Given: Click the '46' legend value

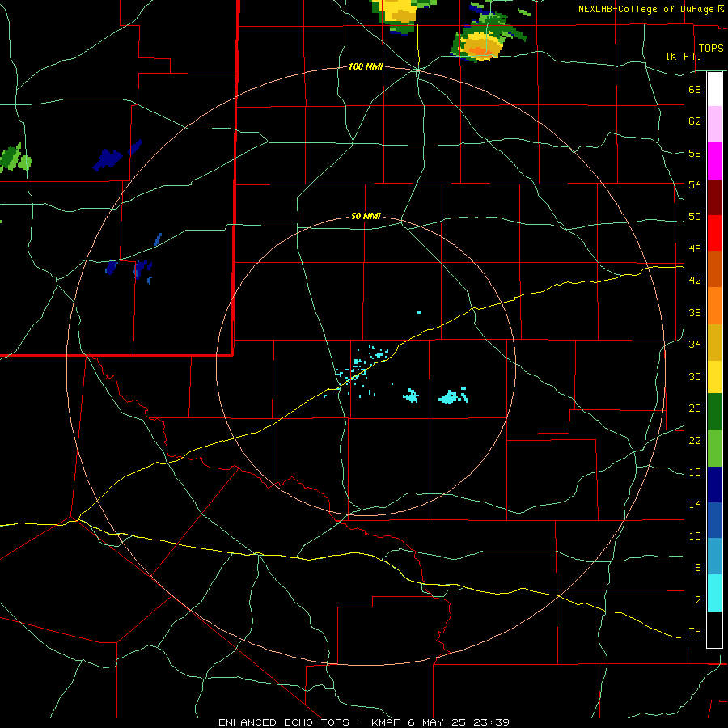Looking at the screenshot, I should [695, 248].
